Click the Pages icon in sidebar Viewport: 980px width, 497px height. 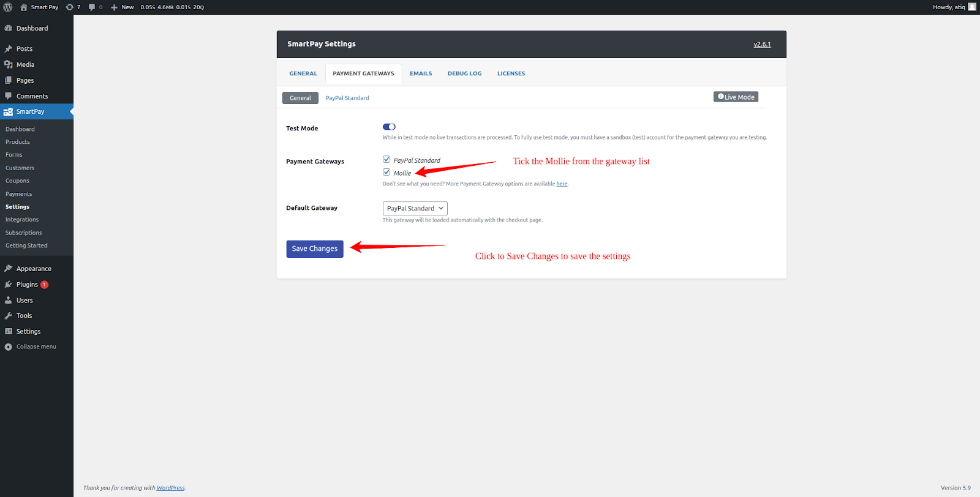tap(9, 80)
